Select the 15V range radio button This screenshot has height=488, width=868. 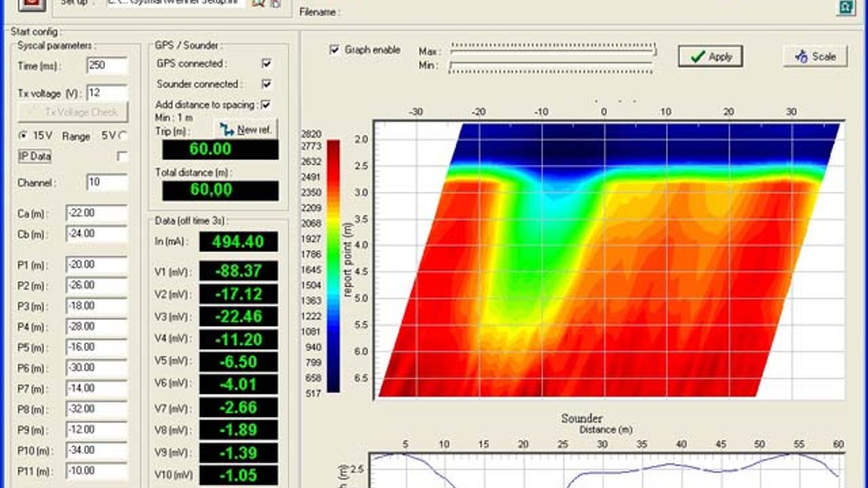pos(24,136)
